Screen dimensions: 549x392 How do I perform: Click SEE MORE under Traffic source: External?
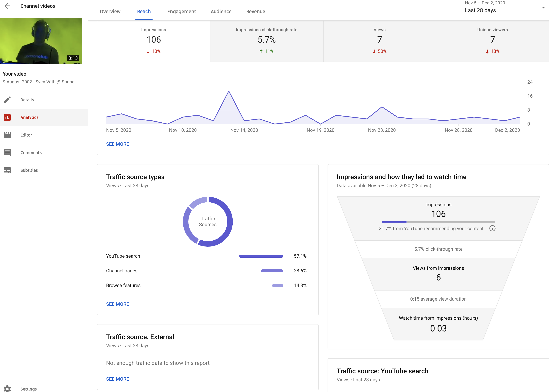tap(118, 379)
